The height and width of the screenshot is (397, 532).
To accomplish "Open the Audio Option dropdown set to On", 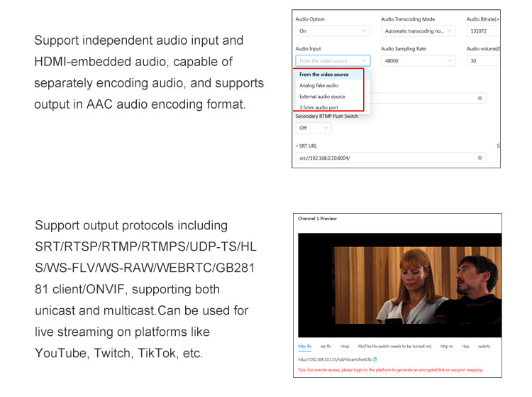I will click(x=333, y=31).
